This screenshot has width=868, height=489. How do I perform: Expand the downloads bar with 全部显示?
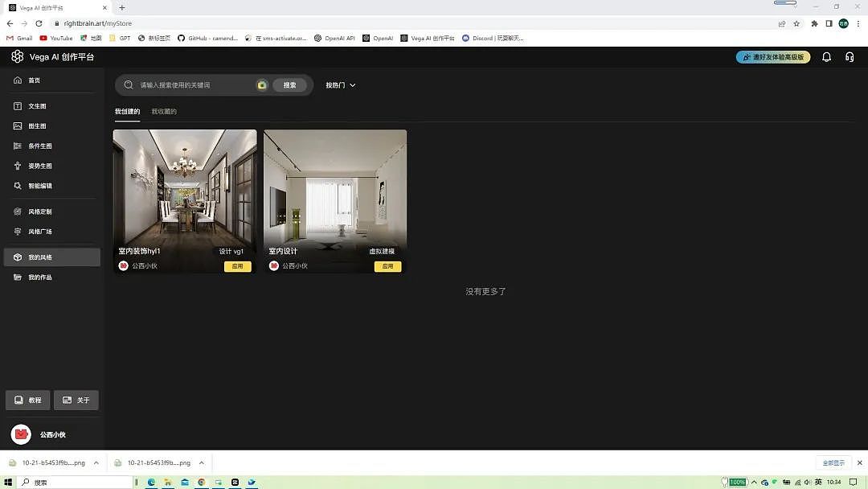[x=833, y=462]
